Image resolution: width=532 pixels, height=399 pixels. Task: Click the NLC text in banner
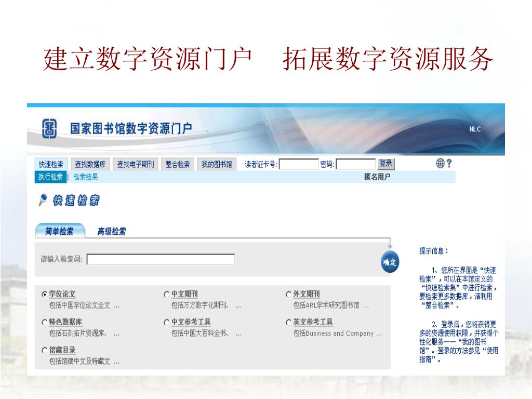(x=475, y=129)
